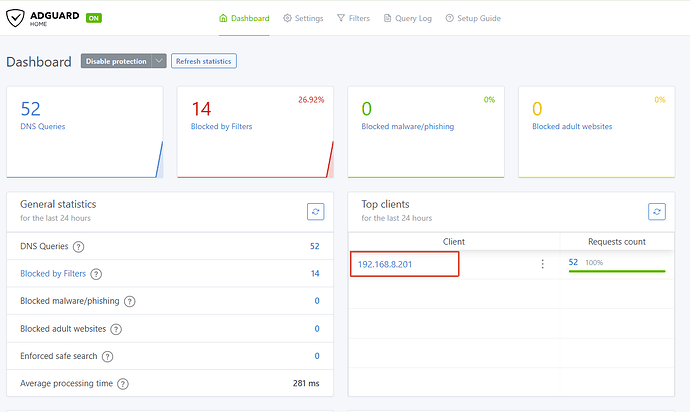This screenshot has width=690, height=412.
Task: Refresh Top clients with its refresh icon
Action: point(657,212)
